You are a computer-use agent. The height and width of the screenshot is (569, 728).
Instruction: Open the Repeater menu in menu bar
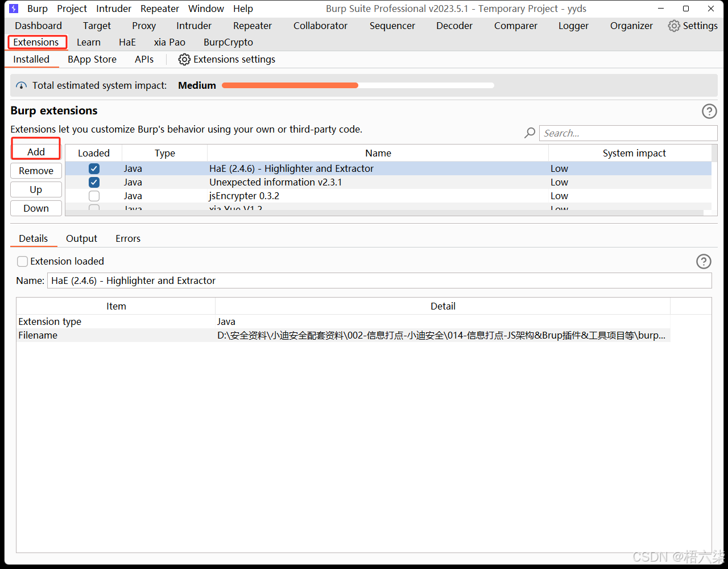(x=160, y=9)
